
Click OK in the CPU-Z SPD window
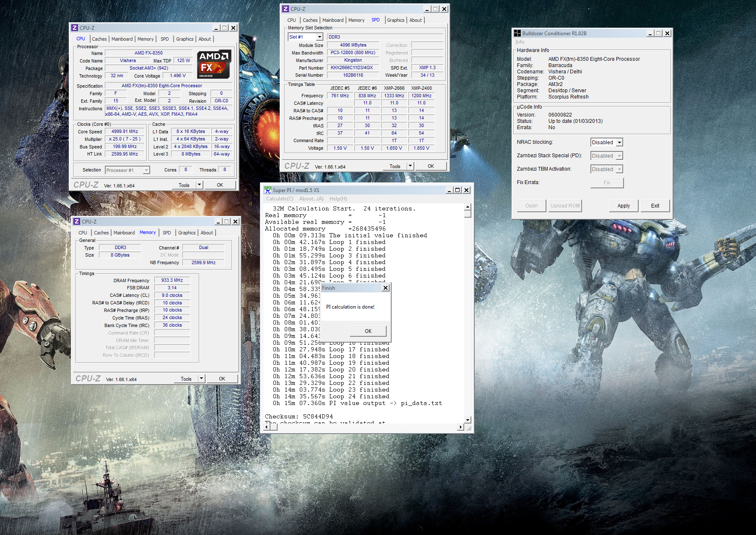point(431,166)
